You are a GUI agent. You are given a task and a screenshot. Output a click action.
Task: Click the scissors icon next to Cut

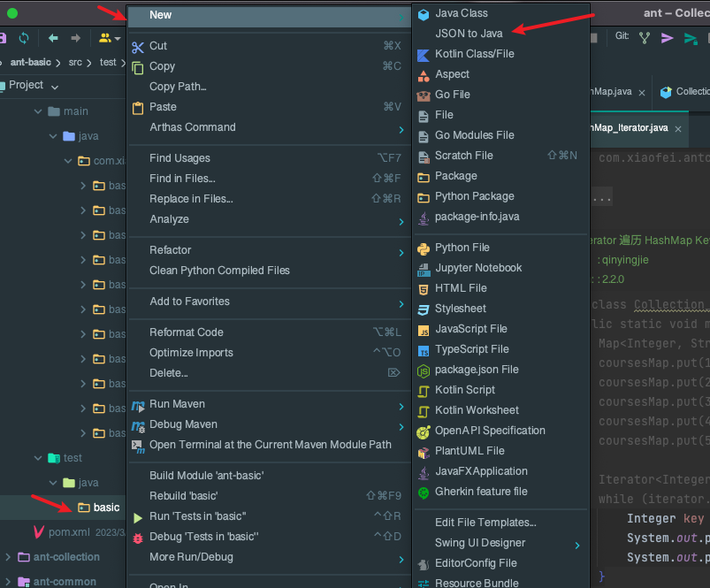coord(137,46)
